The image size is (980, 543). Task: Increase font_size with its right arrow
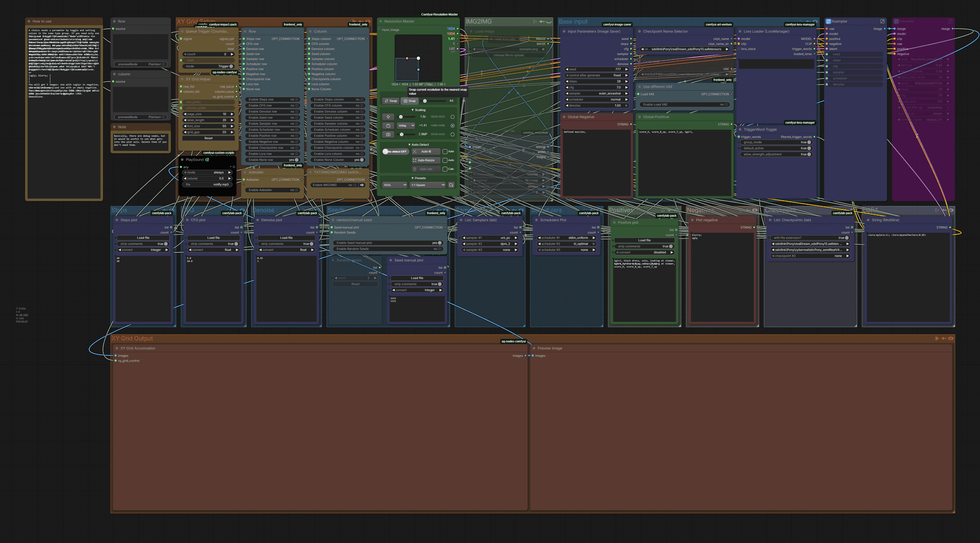[x=232, y=126]
